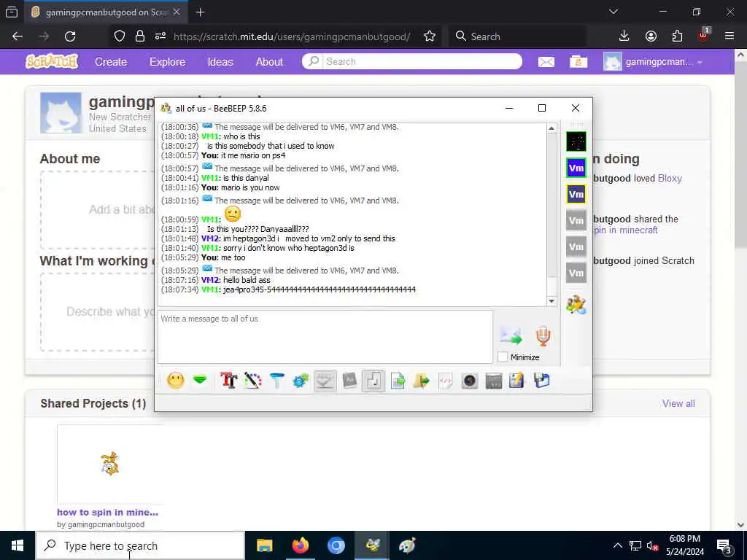
Task: Click the save chat icon with pencil
Action: (x=517, y=381)
